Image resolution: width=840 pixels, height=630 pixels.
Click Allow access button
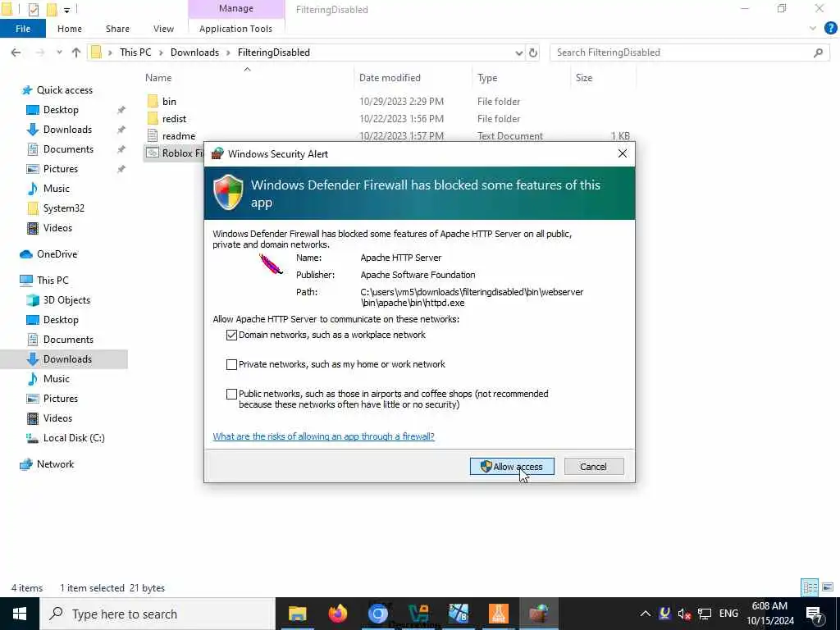point(512,467)
